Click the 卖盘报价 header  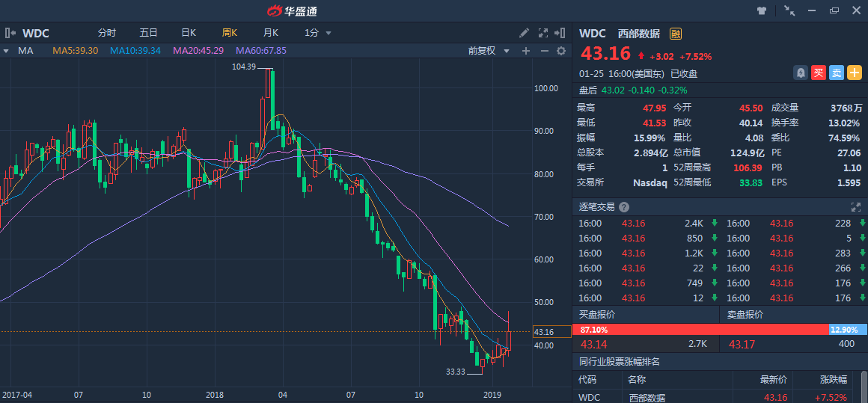pos(745,314)
